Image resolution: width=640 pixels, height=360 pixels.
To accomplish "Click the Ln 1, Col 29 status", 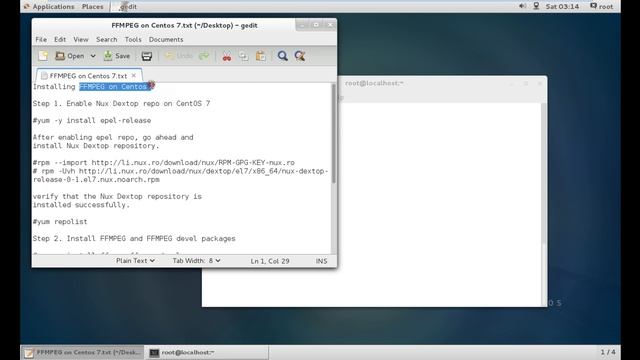I will coord(270,261).
